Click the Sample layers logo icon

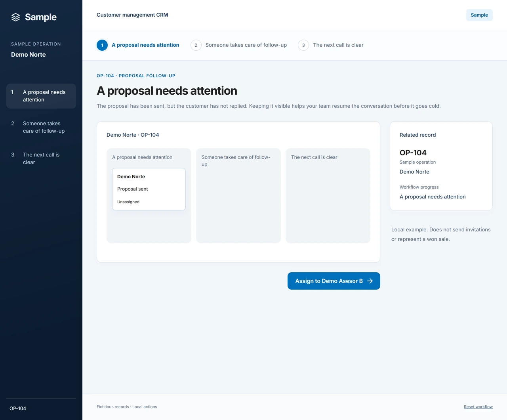click(15, 17)
